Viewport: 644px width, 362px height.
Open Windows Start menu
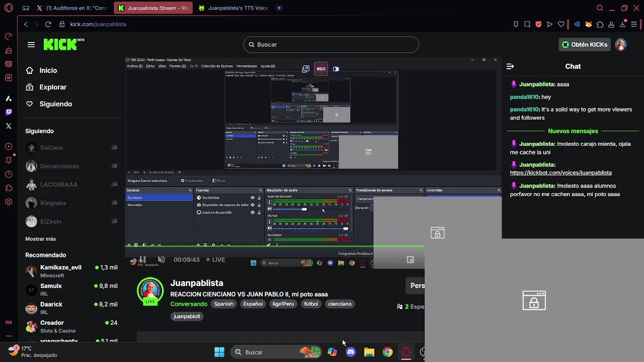(219, 352)
